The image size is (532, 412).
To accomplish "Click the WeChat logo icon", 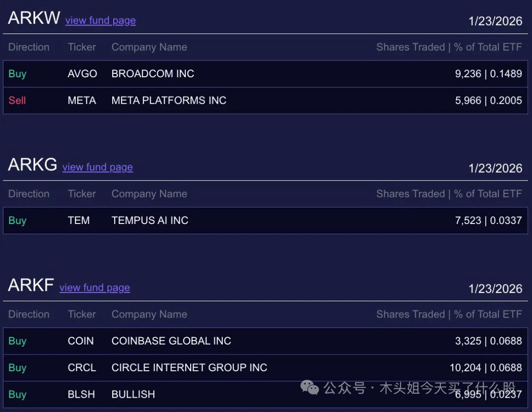I will [x=310, y=388].
